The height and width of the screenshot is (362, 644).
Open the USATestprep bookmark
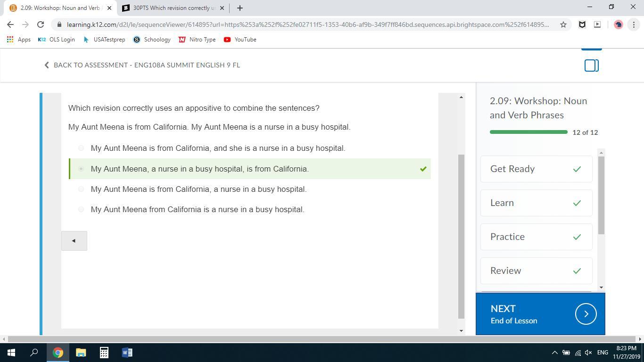(104, 40)
